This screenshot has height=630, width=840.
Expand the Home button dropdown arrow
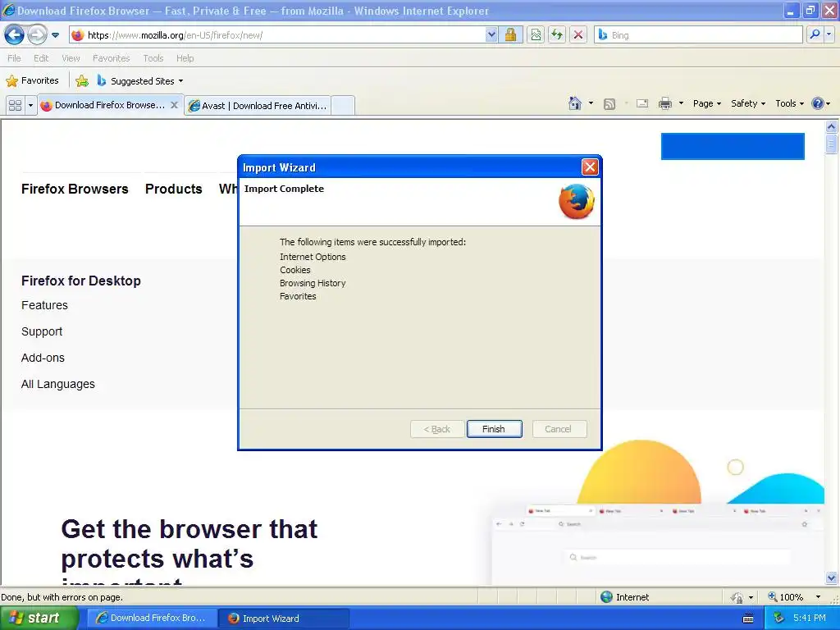pos(591,103)
